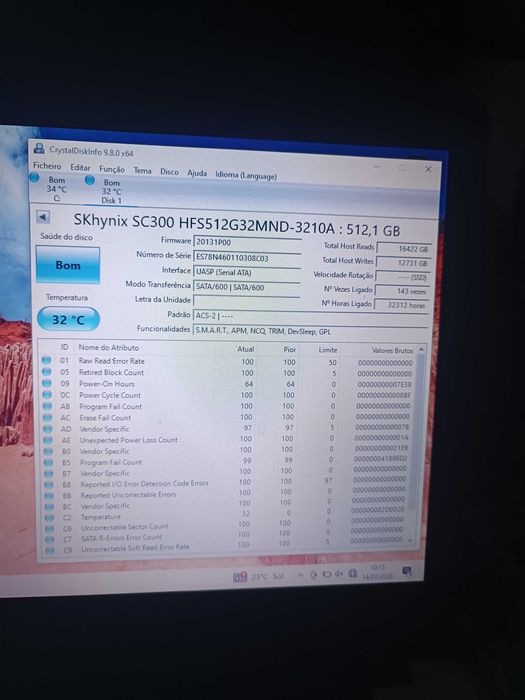Open the Ficheiro menu
This screenshot has width=525, height=700.
click(47, 166)
